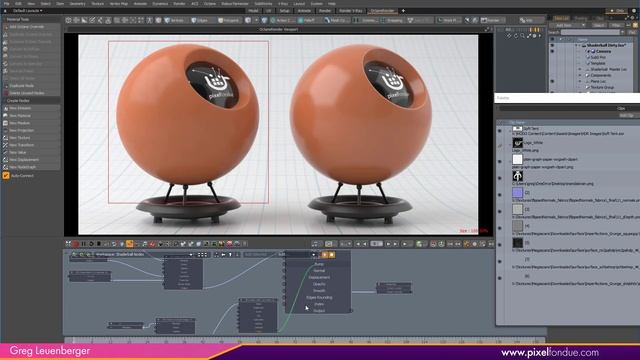Open the Add Item dropdown

[x=570, y=25]
